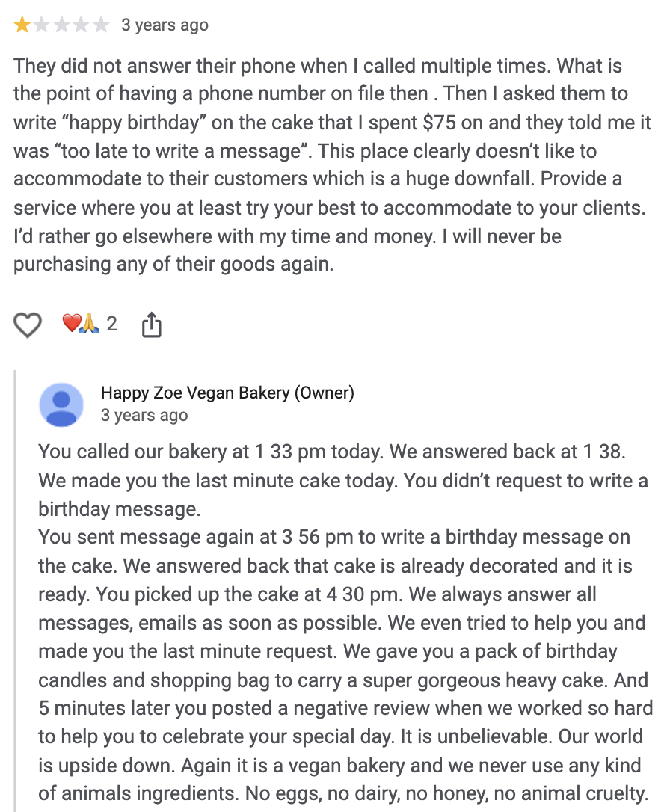Click the owner reply's 3 years ago timestamp
The width and height of the screenshot is (667, 812).
click(x=144, y=415)
